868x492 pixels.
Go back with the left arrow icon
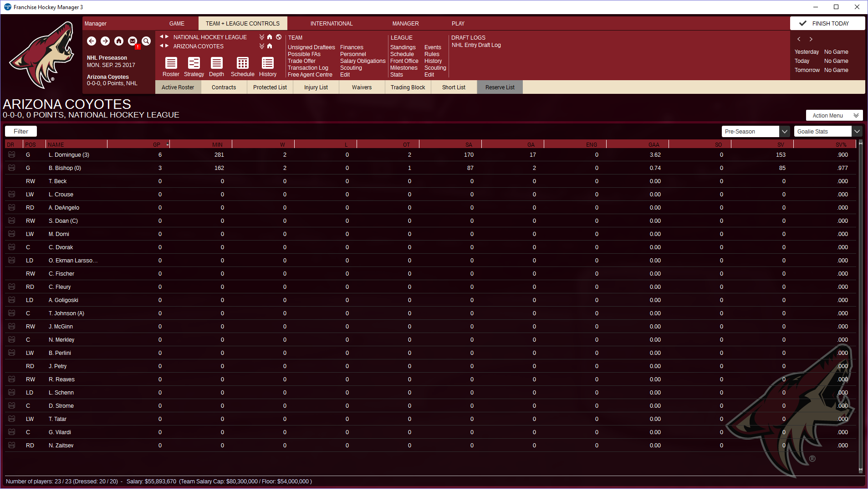tap(92, 41)
